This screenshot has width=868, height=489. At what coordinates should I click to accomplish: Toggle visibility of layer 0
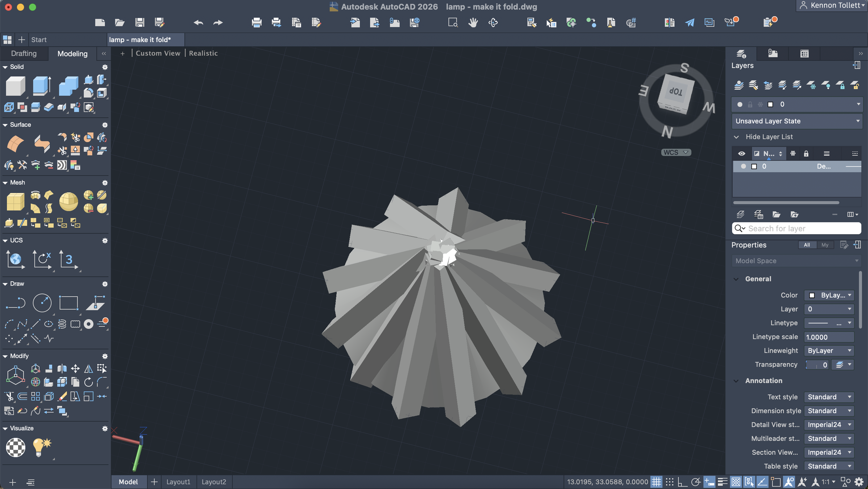(x=743, y=167)
